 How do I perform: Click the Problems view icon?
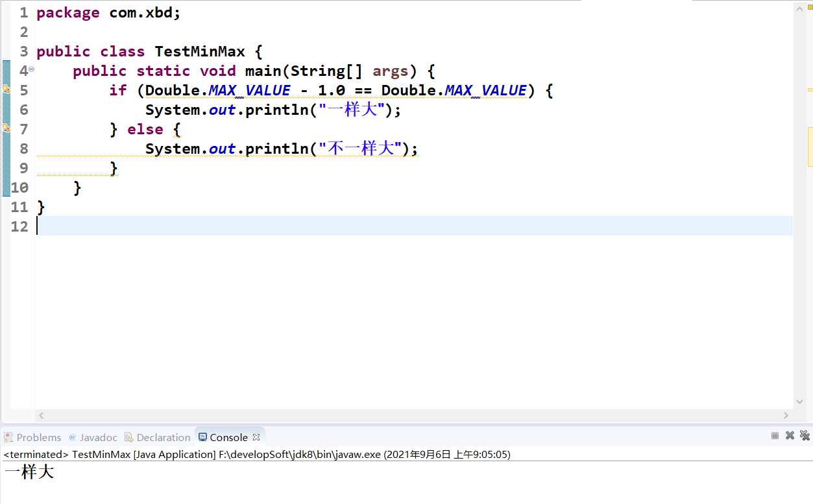(x=9, y=437)
